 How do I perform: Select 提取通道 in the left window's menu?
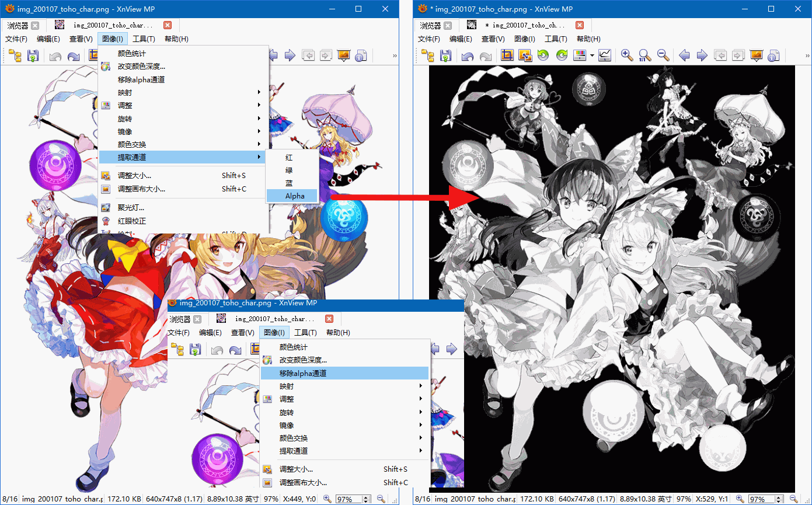(182, 157)
